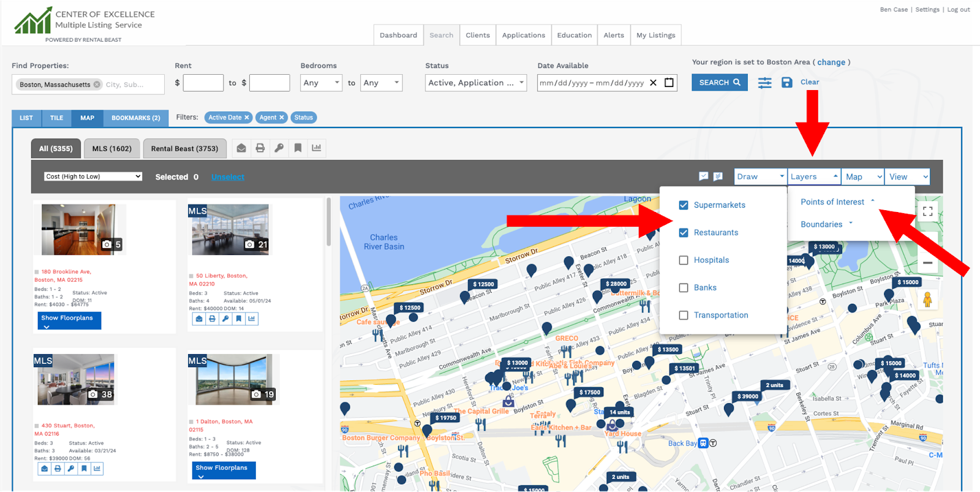Click key icon on 430 Stuart listing
The width and height of the screenshot is (980, 492).
coord(71,469)
